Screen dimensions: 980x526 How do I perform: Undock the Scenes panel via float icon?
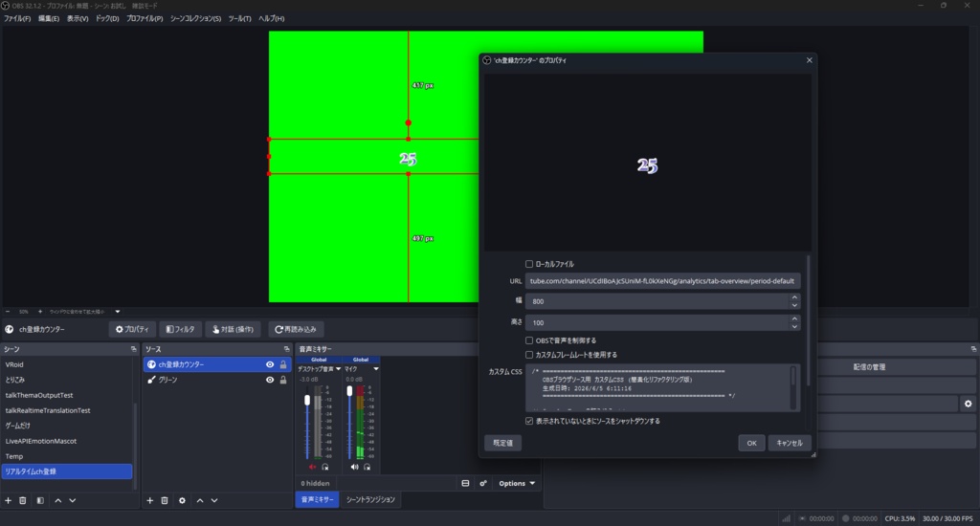(133, 349)
